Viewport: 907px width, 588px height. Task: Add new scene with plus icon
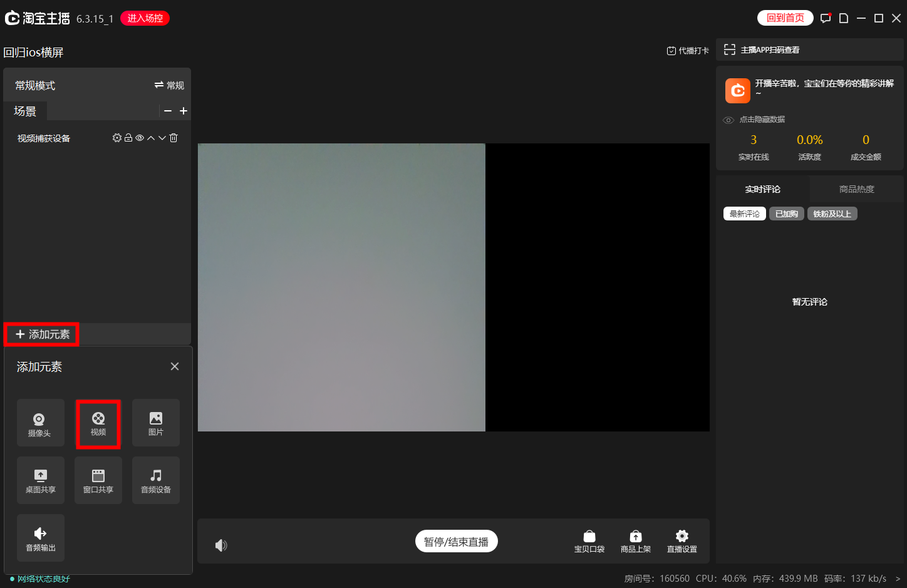point(184,111)
